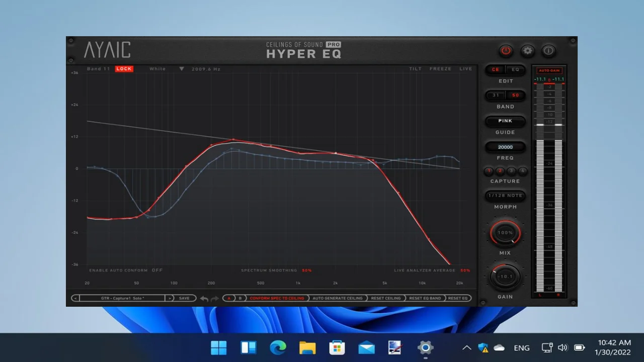The width and height of the screenshot is (644, 362).
Task: Click the battery tray icon
Action: [579, 347]
